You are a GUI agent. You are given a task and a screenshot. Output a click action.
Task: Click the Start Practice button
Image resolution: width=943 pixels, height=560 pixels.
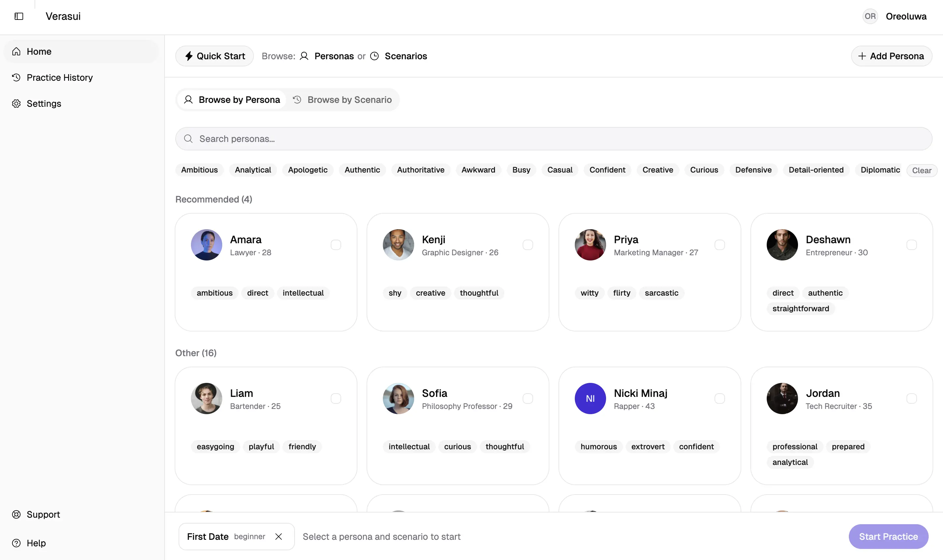click(888, 537)
